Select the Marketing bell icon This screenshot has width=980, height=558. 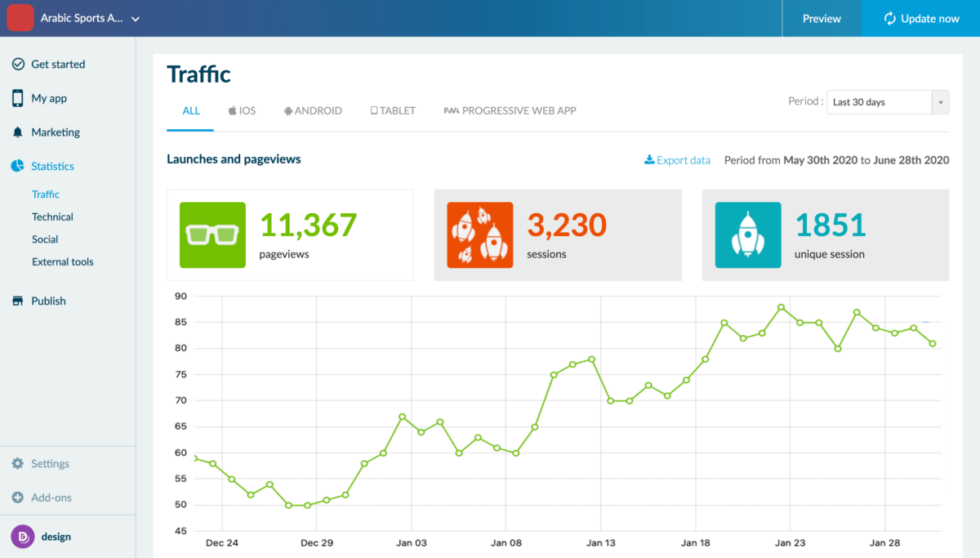pos(17,132)
